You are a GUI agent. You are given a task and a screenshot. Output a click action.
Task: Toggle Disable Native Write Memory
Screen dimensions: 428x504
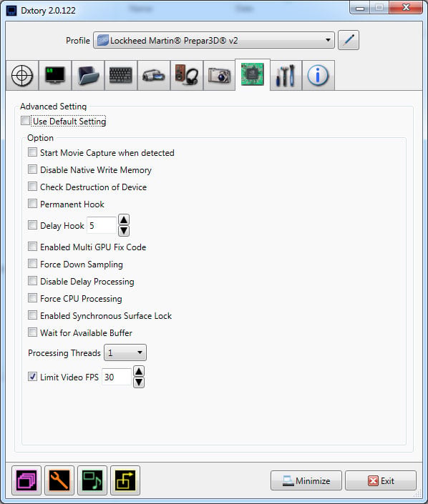tap(32, 169)
